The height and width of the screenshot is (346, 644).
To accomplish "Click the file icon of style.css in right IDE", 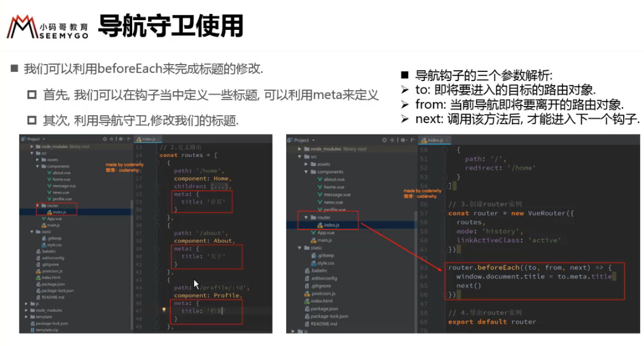I will 313,263.
